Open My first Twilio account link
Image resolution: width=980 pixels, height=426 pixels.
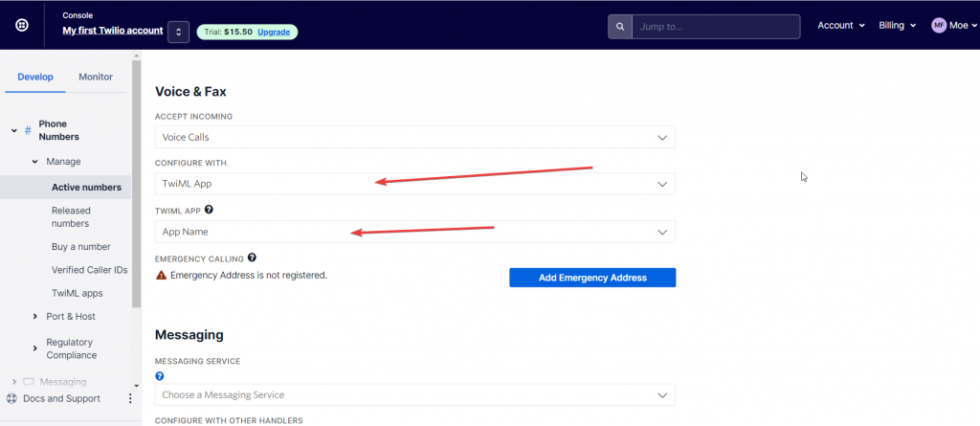[113, 30]
